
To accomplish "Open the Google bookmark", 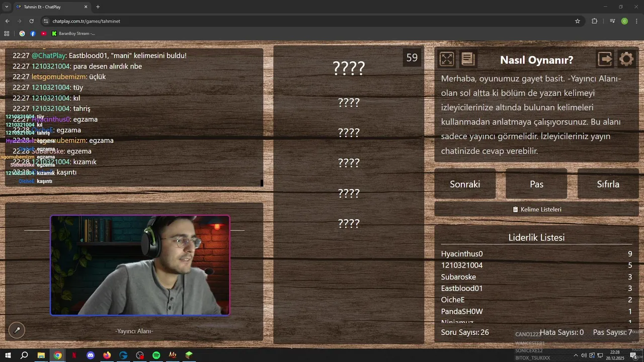I will tap(22, 34).
